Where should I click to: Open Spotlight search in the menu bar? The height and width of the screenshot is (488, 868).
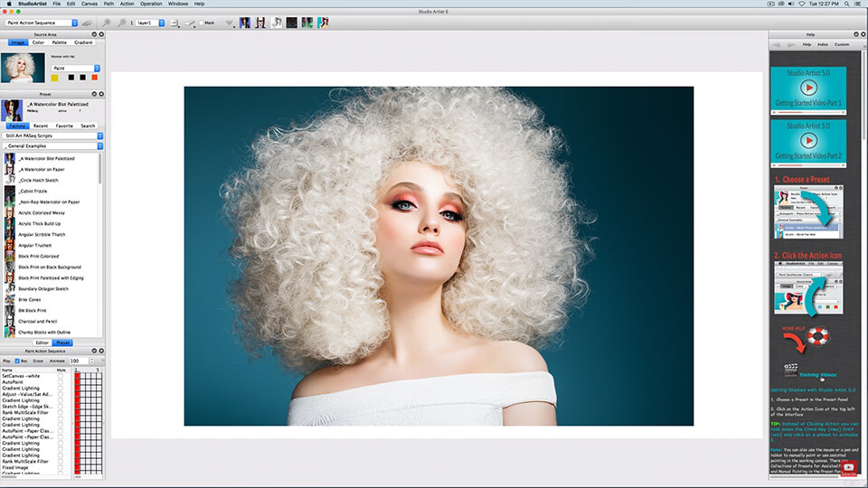click(x=847, y=4)
